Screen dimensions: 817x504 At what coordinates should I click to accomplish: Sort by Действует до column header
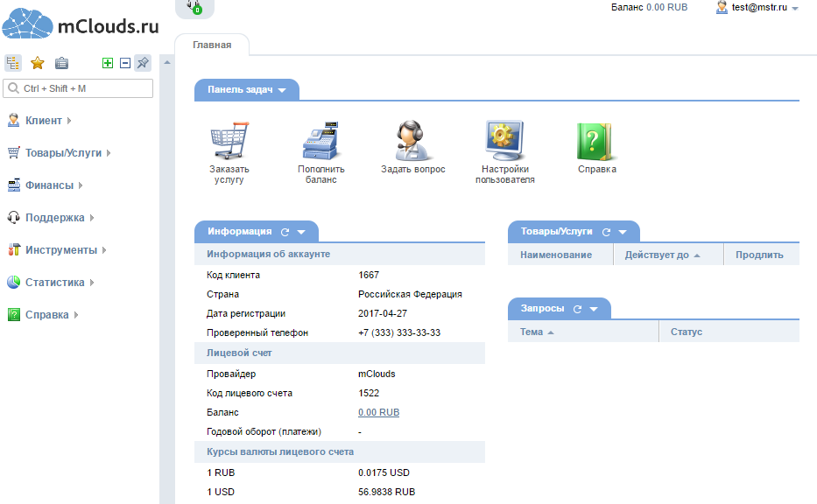(668, 255)
